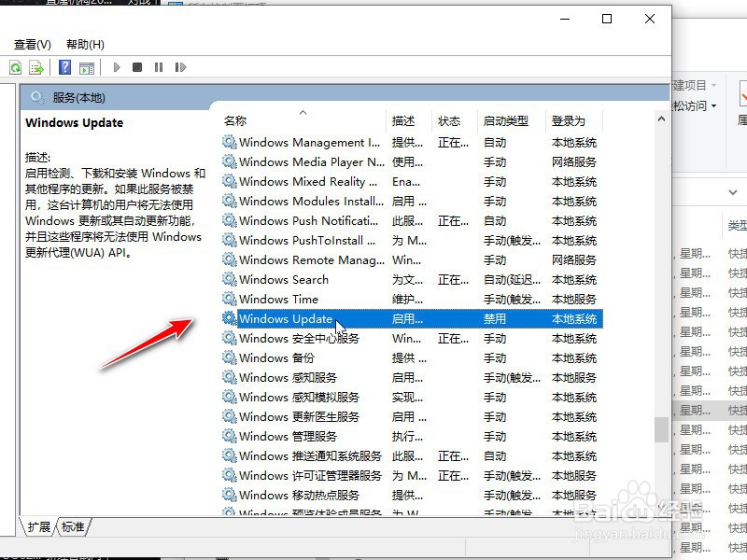747x560 pixels.
Task: Click 网络服务 logon of Windows Media Player
Action: click(574, 161)
